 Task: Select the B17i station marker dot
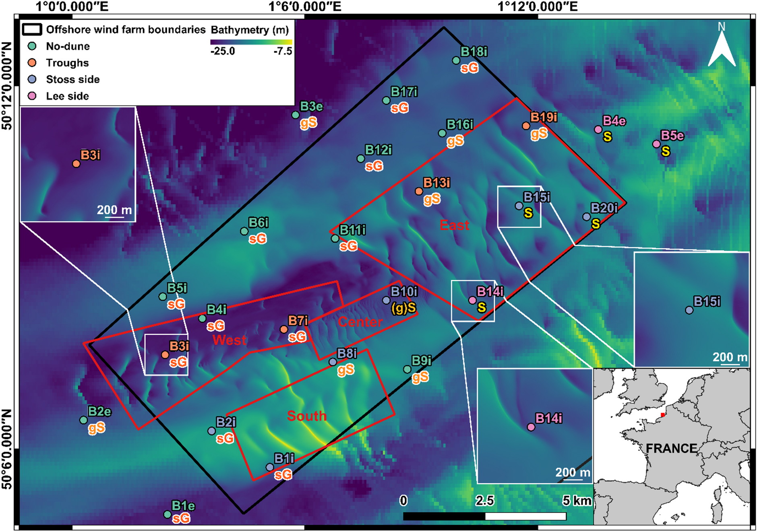tap(386, 101)
